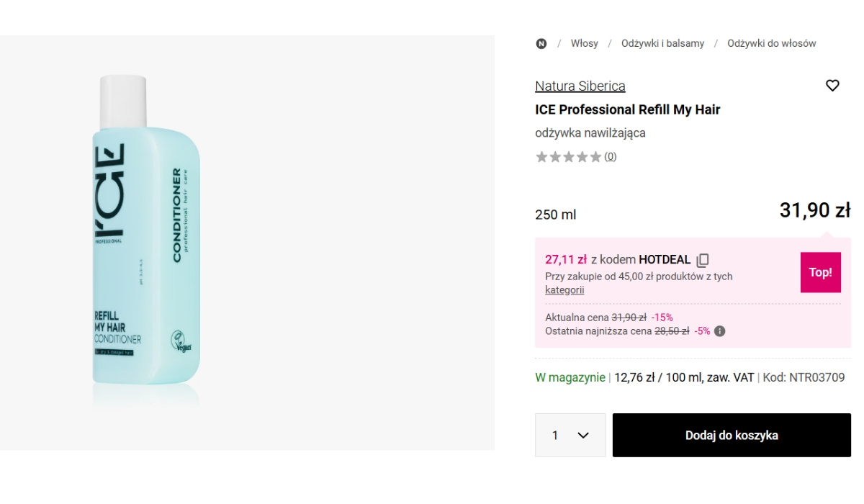This screenshot has height=504, width=864.
Task: Copy the HOTDEAL code with copy icon
Action: [703, 260]
